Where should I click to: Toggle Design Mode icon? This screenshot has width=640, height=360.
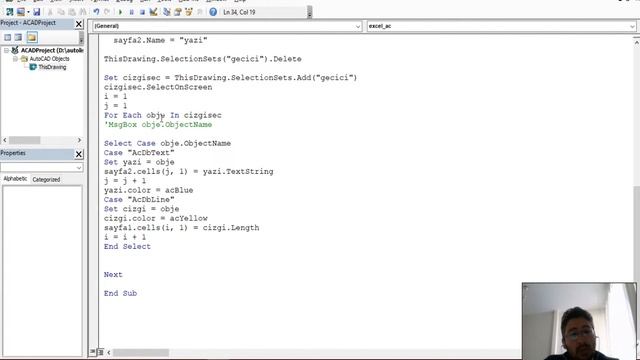click(153, 12)
